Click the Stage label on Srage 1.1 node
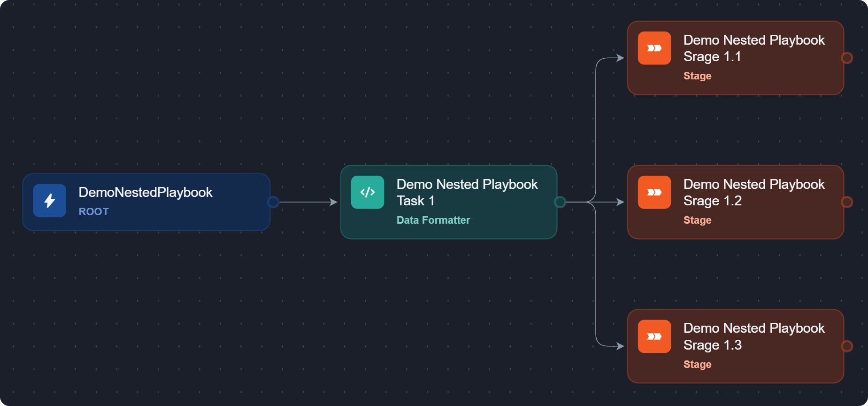The width and height of the screenshot is (868, 406). [x=697, y=76]
